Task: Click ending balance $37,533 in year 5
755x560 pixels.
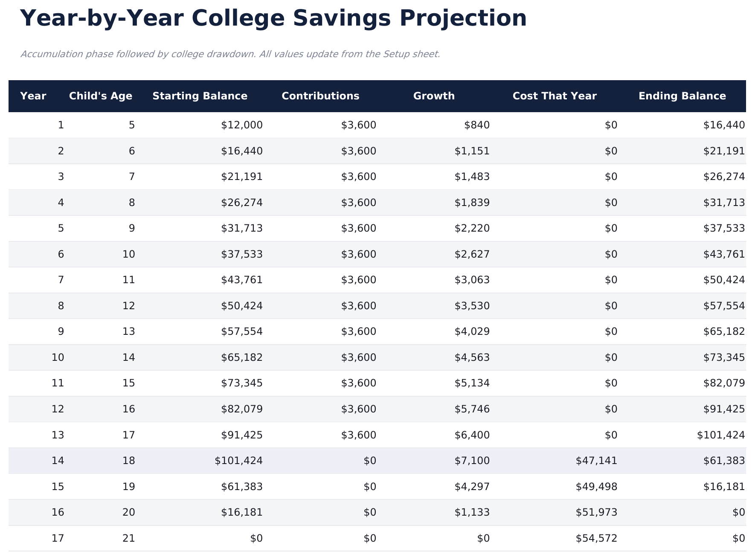Action: (724, 228)
